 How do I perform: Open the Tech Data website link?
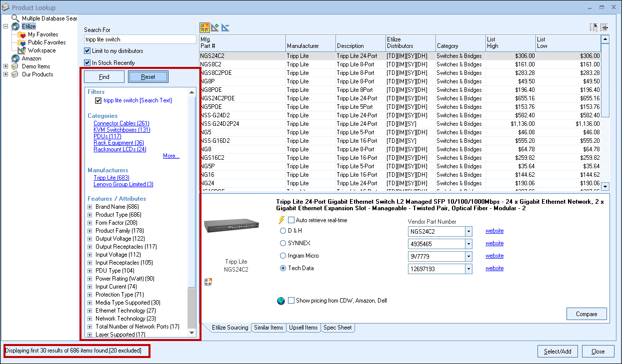click(x=494, y=268)
